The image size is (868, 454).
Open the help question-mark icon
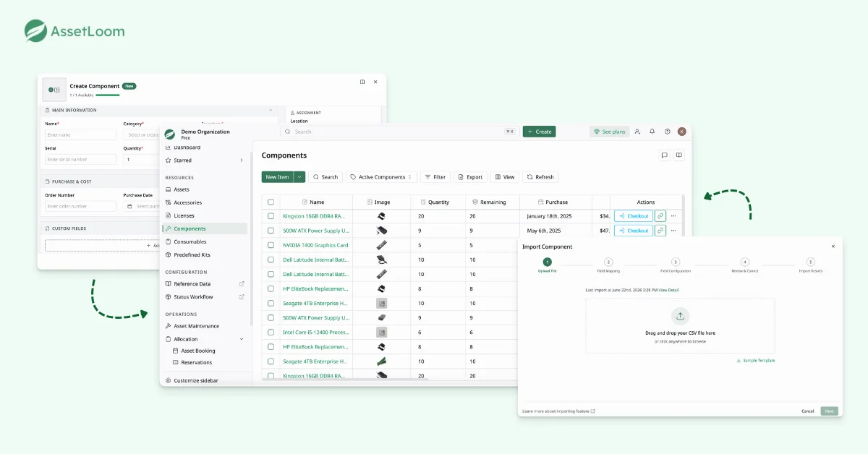pos(667,132)
